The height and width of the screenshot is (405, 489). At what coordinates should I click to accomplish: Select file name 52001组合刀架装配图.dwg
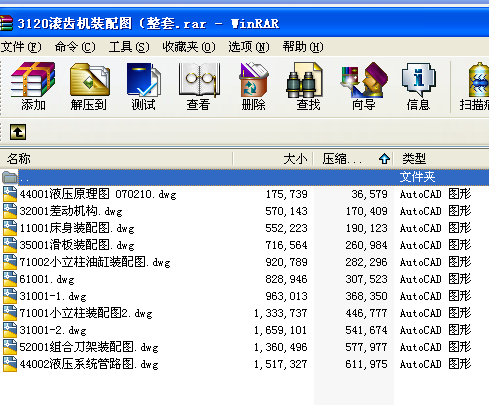[89, 347]
